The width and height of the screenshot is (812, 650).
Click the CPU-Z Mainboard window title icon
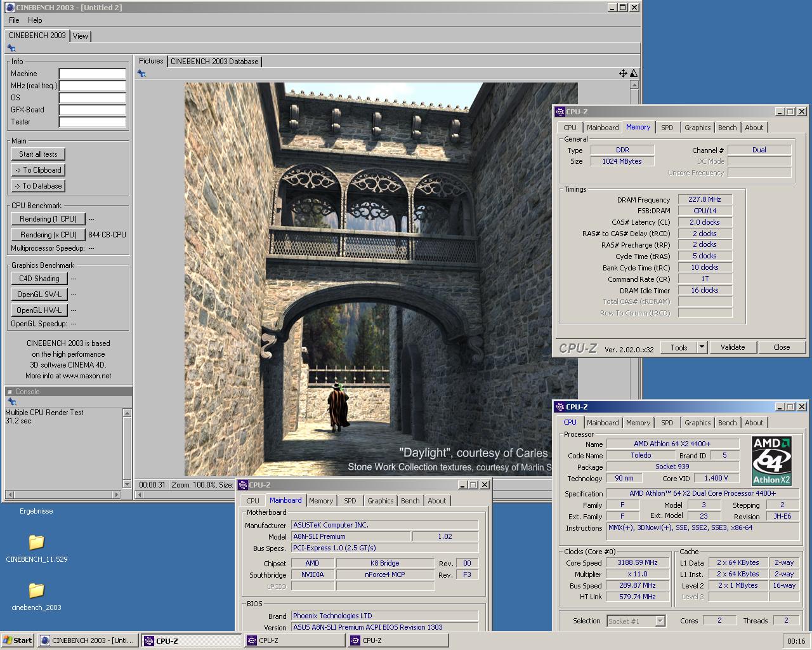(x=243, y=485)
